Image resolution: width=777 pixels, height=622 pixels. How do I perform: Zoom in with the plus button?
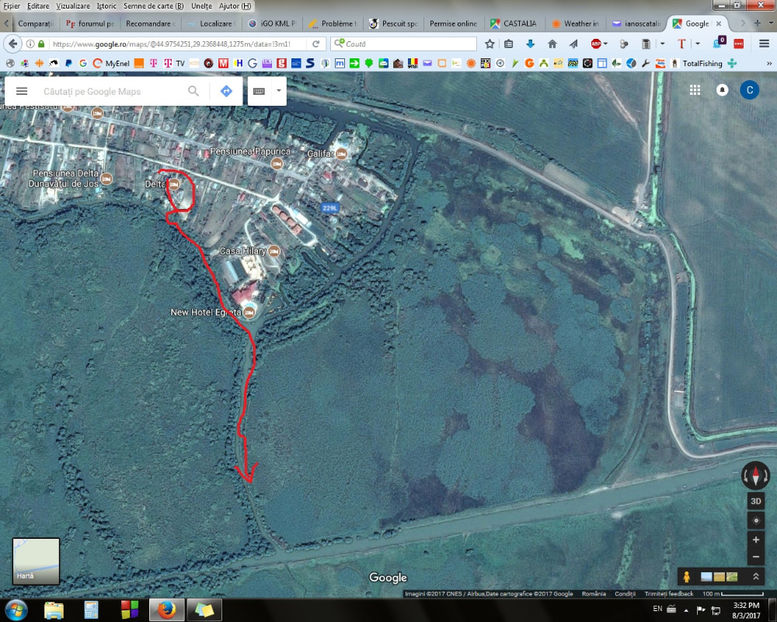756,541
